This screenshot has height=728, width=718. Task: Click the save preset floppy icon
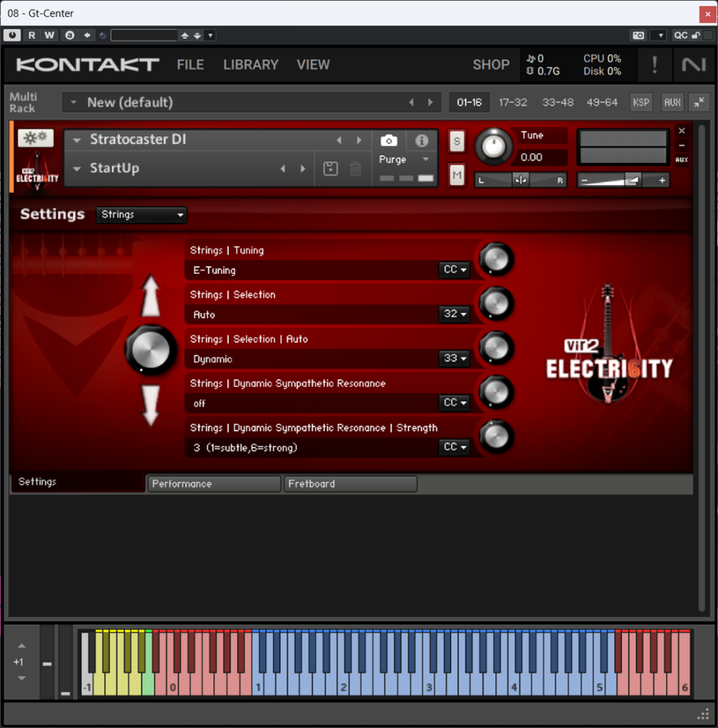(331, 168)
